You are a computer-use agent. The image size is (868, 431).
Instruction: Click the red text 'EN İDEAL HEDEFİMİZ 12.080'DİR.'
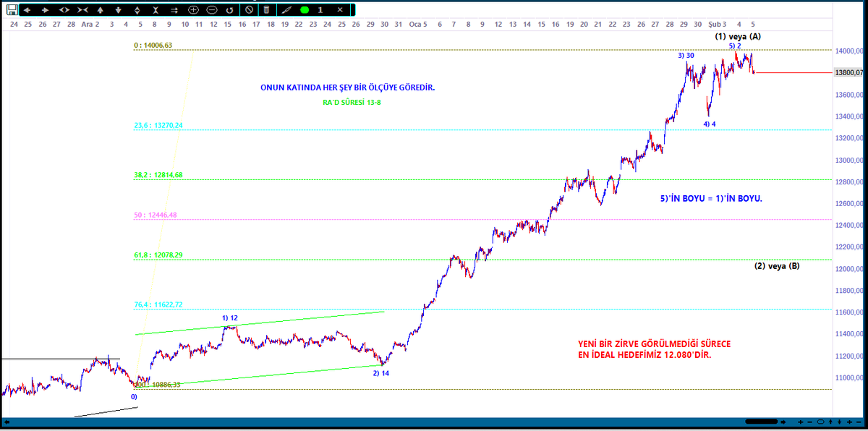[644, 356]
